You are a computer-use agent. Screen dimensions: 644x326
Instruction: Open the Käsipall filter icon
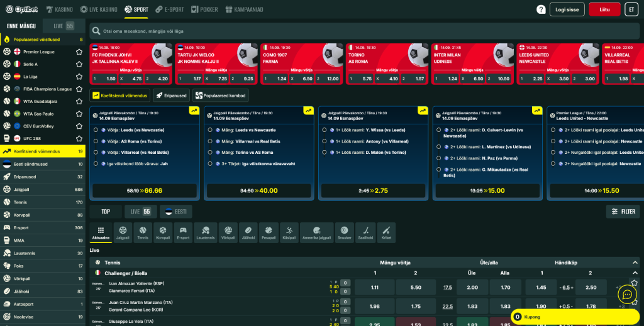coord(289,232)
